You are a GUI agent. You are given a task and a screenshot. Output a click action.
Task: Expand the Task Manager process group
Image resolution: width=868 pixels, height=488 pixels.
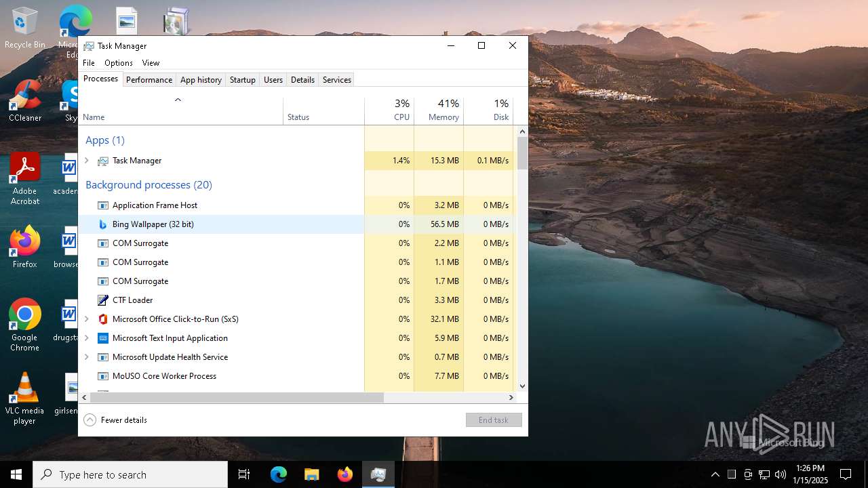[86, 161]
